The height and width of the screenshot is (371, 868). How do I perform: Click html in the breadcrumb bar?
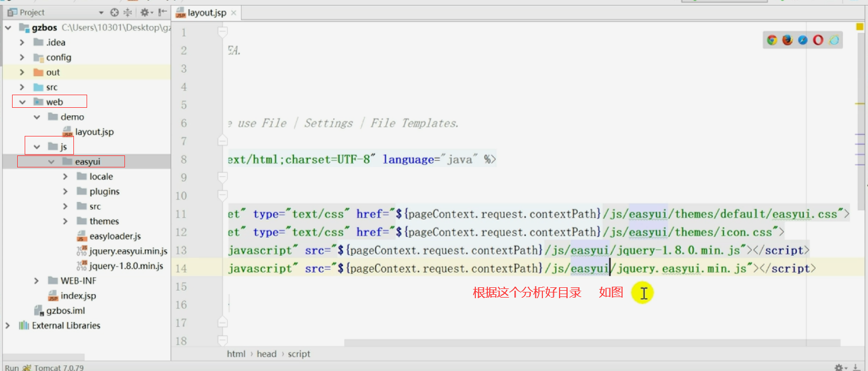pos(236,354)
